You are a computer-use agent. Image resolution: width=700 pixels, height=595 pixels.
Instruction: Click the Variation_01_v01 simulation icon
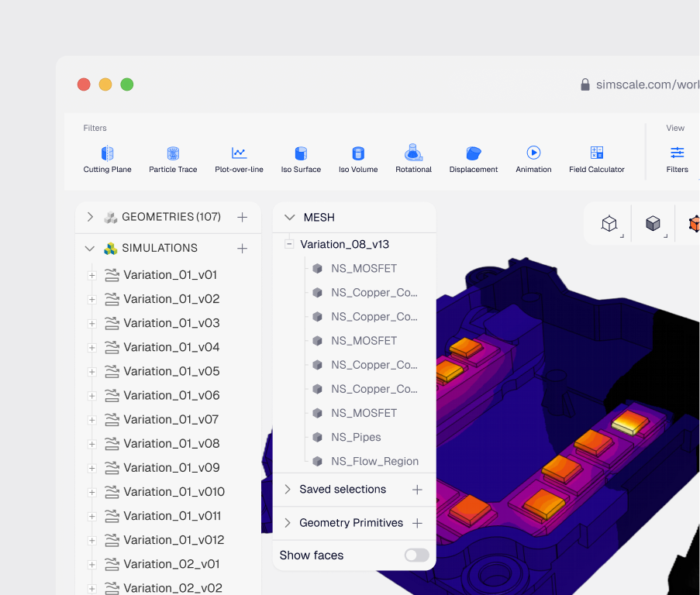(112, 275)
